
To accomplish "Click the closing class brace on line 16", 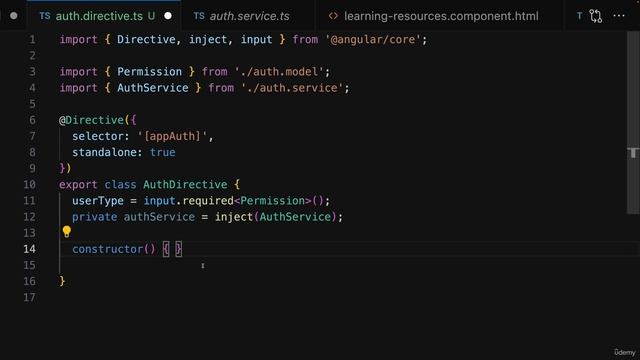I will [x=62, y=281].
